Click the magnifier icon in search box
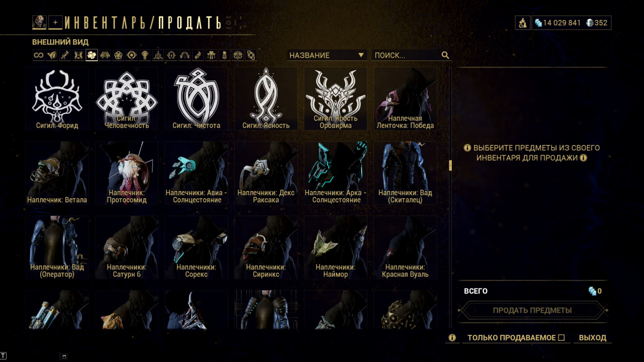The height and width of the screenshot is (362, 644). [x=445, y=55]
